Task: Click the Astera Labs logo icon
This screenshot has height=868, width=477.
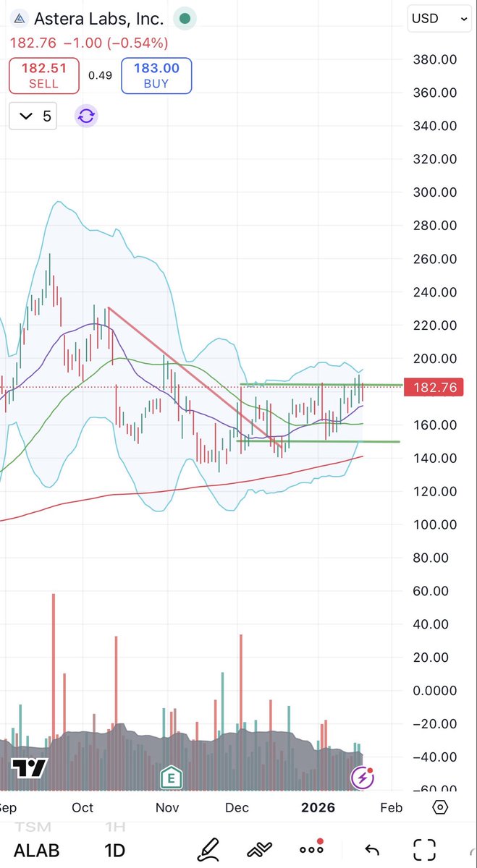Action: click(x=18, y=19)
